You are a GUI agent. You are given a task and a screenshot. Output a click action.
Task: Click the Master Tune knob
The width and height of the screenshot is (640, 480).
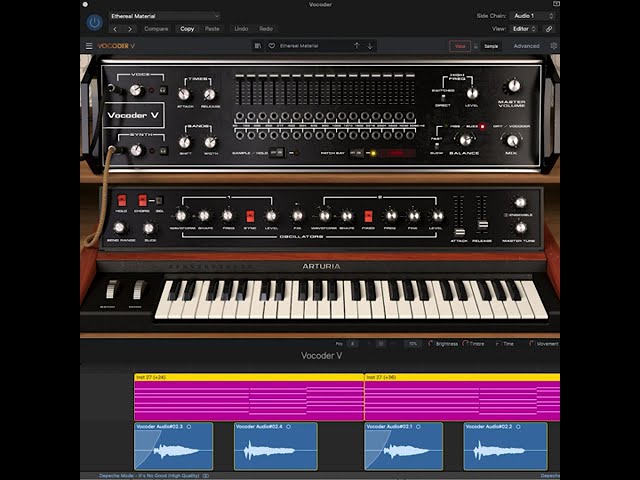tap(520, 228)
